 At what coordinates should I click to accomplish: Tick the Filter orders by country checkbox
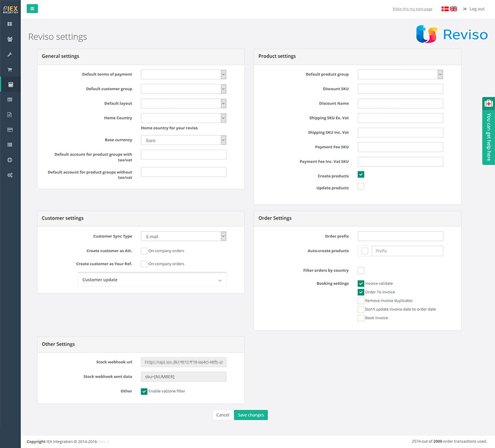tap(361, 270)
